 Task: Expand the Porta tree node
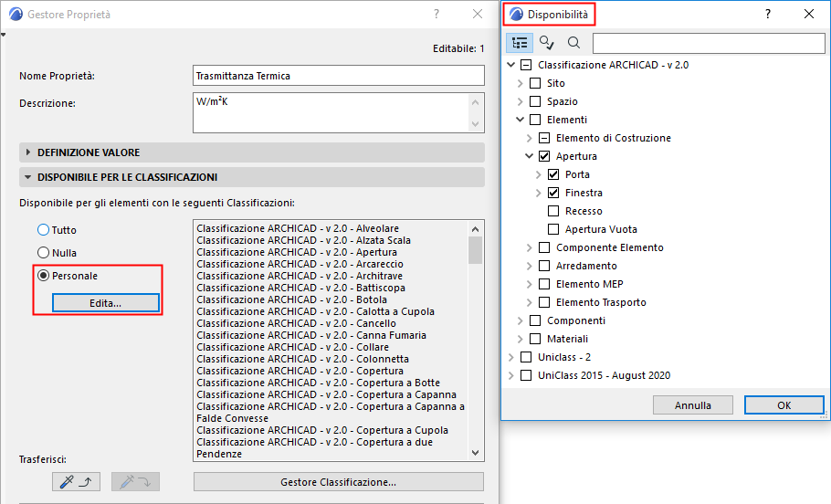point(538,174)
